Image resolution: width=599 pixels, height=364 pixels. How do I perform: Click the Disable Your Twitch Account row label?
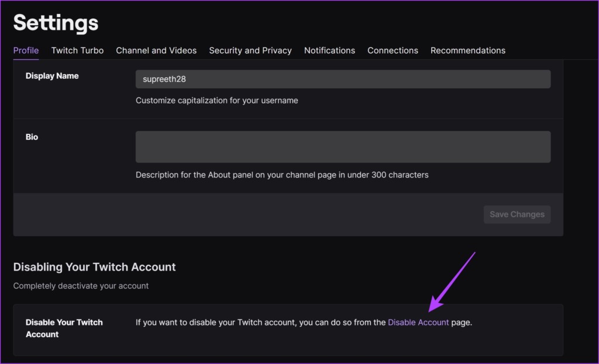coord(64,328)
